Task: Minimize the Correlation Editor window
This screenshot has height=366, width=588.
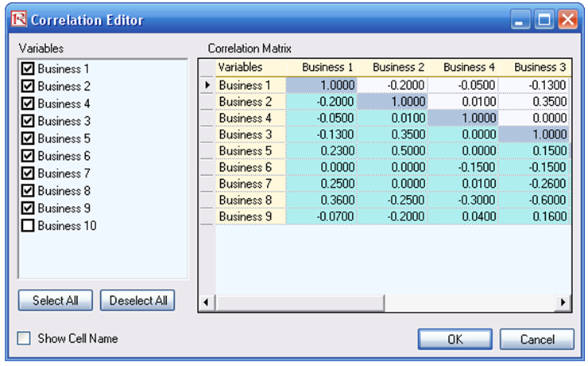Action: click(x=520, y=19)
